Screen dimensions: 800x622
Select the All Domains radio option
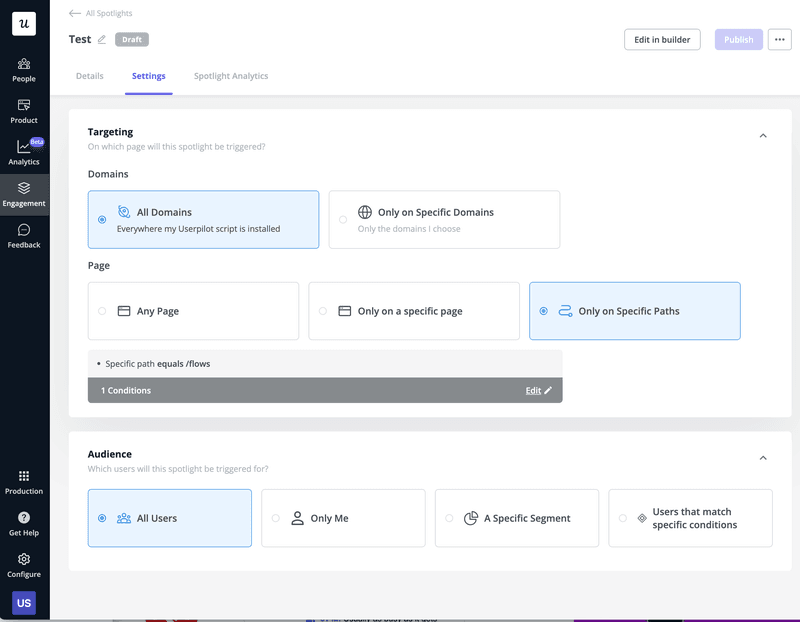click(x=102, y=219)
